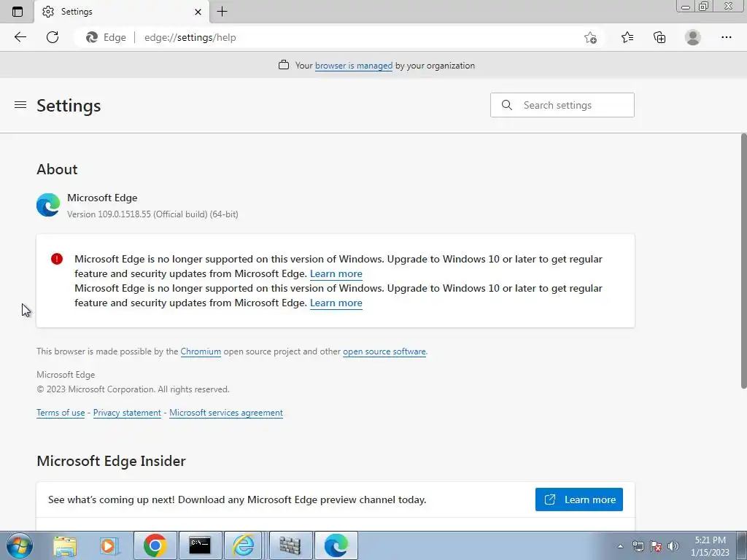Close the Settings tab
Screen dimensions: 747x560
tap(198, 12)
